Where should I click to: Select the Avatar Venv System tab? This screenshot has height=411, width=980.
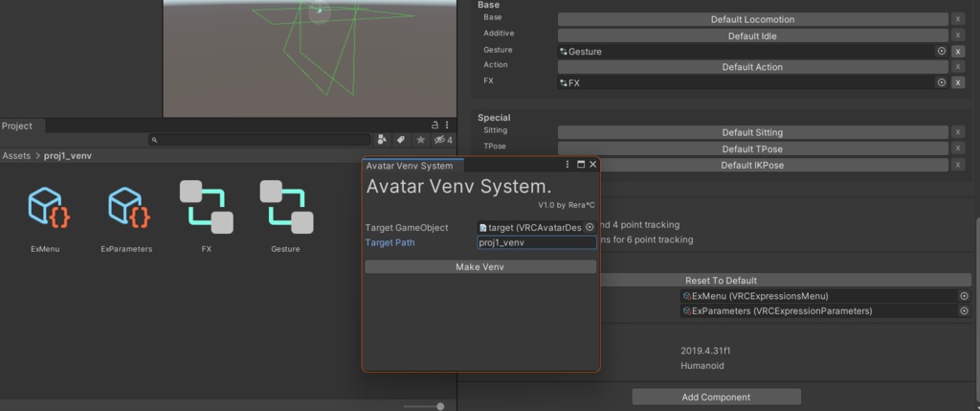coord(410,166)
